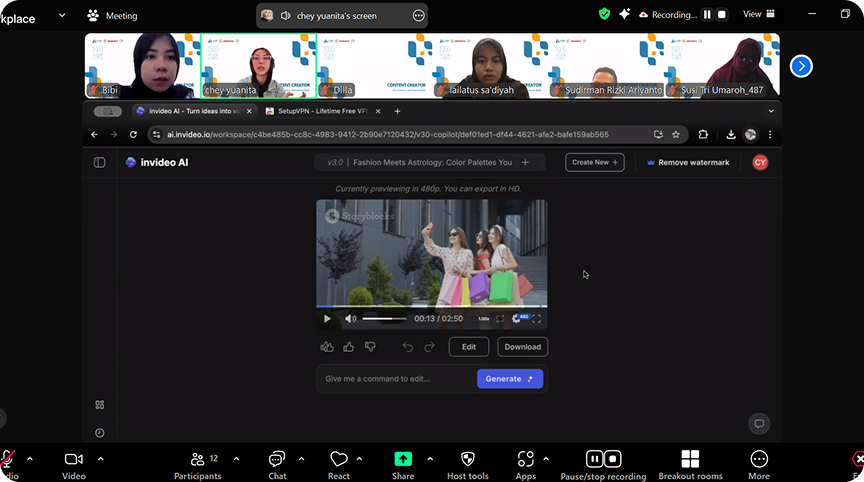Screen dimensions: 864x482
Task: Open CY account avatar menu
Action: pos(760,163)
